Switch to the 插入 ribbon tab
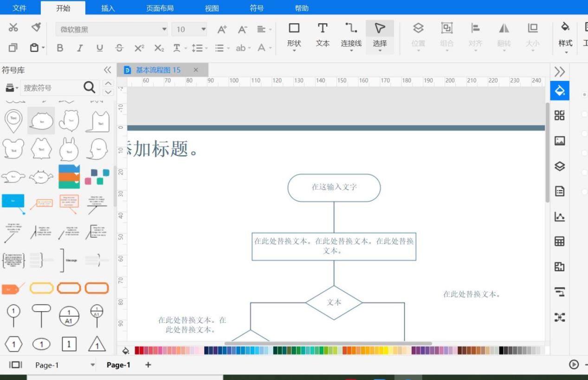The image size is (588, 380). pyautogui.click(x=107, y=8)
